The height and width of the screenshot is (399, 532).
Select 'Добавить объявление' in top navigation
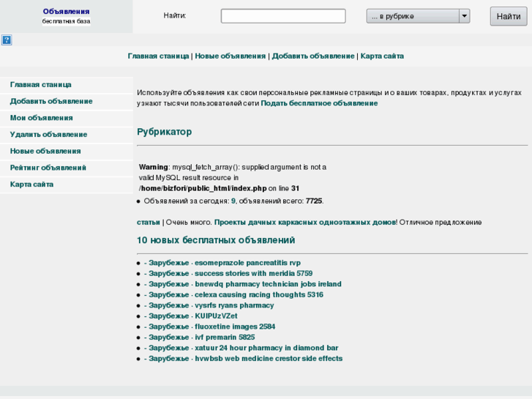(x=313, y=56)
